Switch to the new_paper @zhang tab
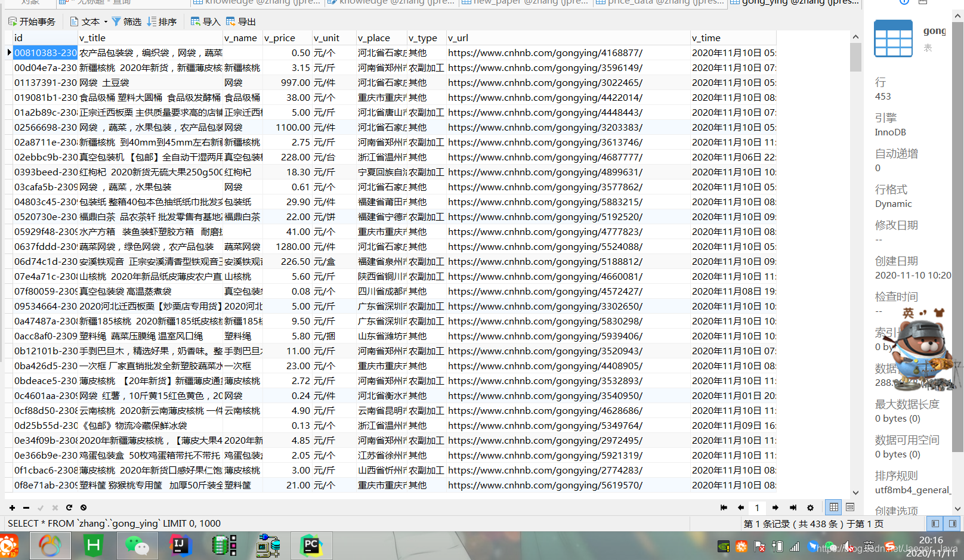Screen dimensions: 964x560 coord(525,2)
